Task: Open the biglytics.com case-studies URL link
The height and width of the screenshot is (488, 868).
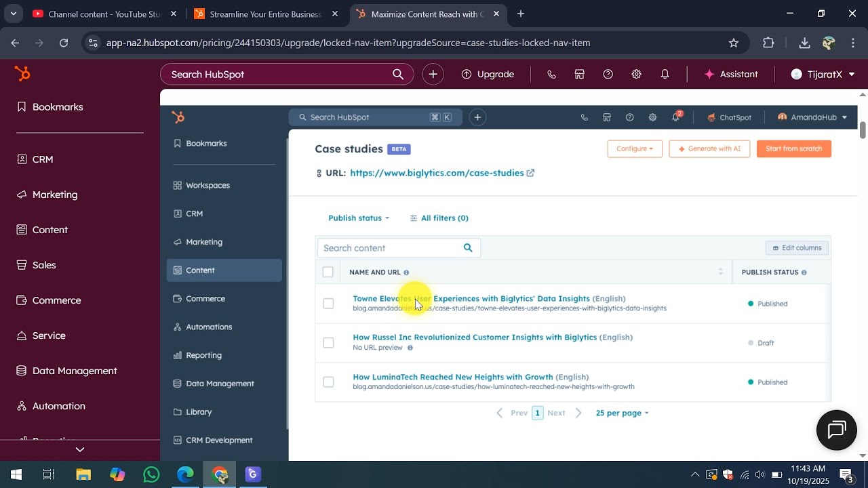Action: click(x=437, y=173)
